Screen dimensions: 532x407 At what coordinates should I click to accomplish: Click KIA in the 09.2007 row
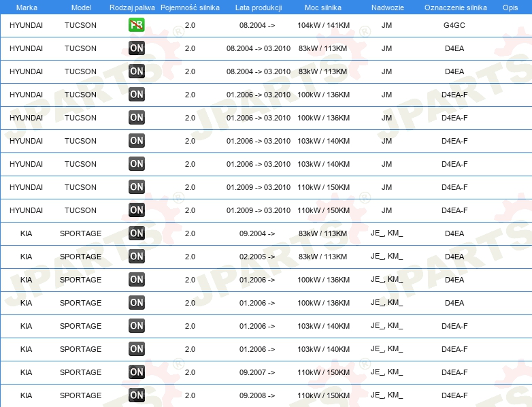(x=26, y=372)
